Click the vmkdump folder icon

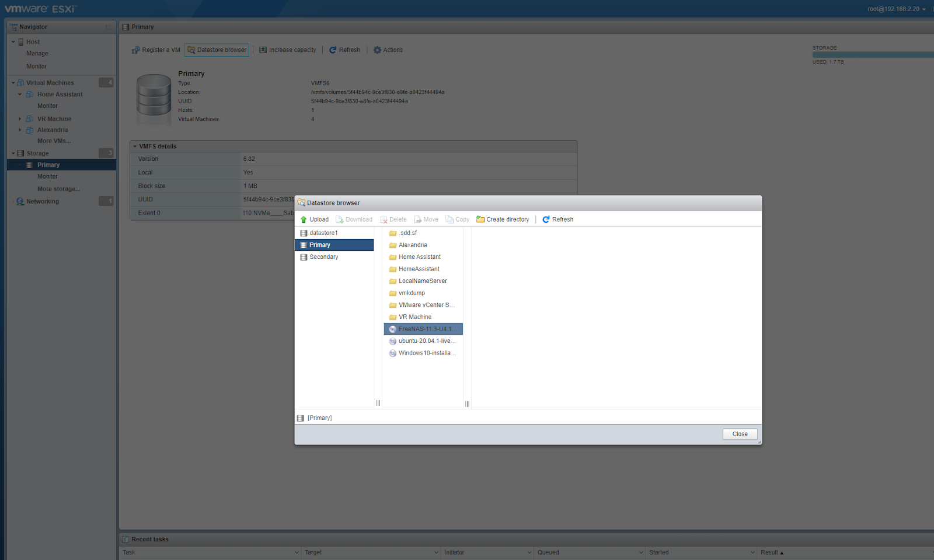[393, 293]
